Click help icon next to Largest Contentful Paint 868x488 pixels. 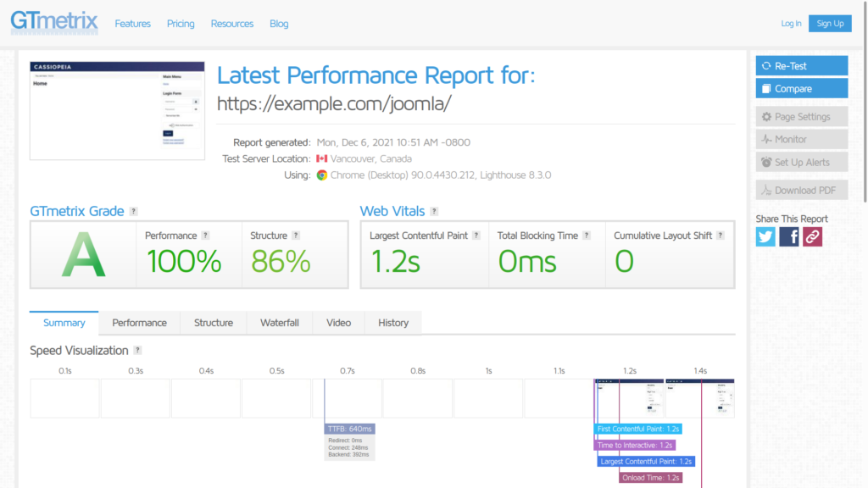(x=476, y=236)
